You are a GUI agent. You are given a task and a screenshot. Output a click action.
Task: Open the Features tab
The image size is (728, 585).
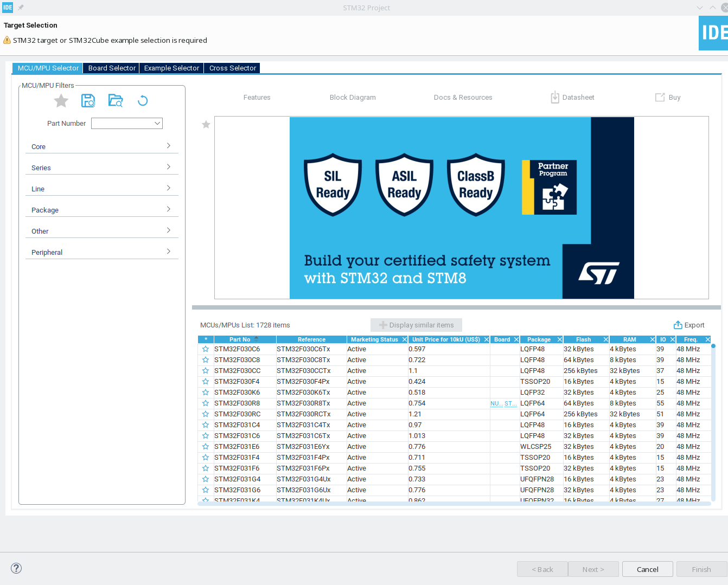[257, 98]
